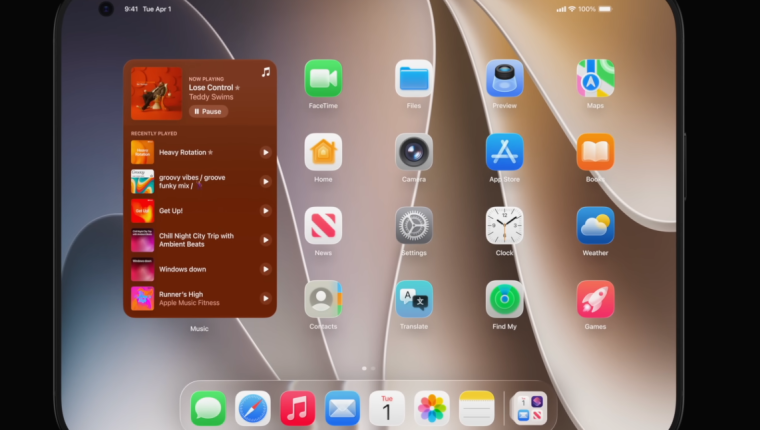Viewport: 760px width, 430px height.
Task: Tap the Chill Night City Trip title
Action: coord(196,240)
